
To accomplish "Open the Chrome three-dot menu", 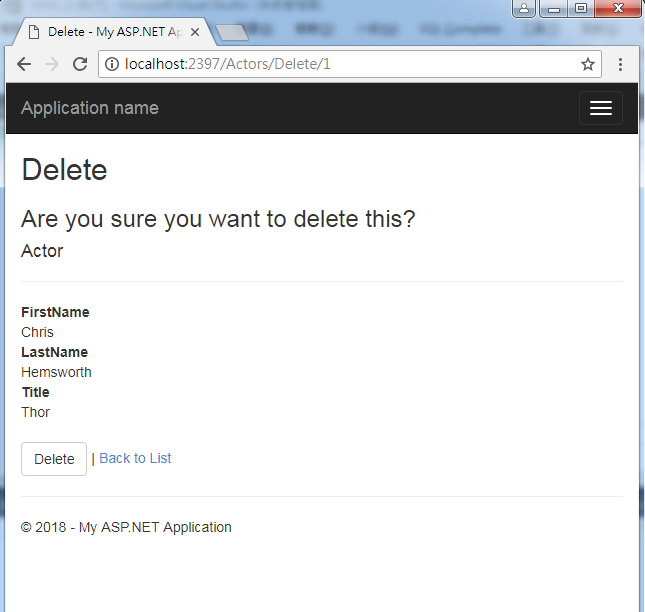I will click(x=620, y=64).
